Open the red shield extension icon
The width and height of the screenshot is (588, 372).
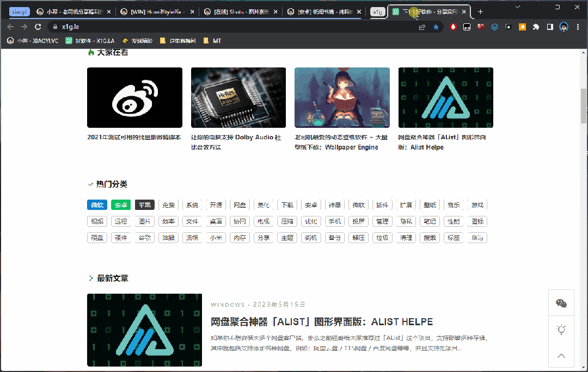point(453,27)
